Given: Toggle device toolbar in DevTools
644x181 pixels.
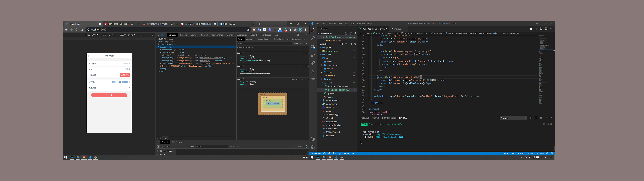Looking at the screenshot, I should coord(163,35).
